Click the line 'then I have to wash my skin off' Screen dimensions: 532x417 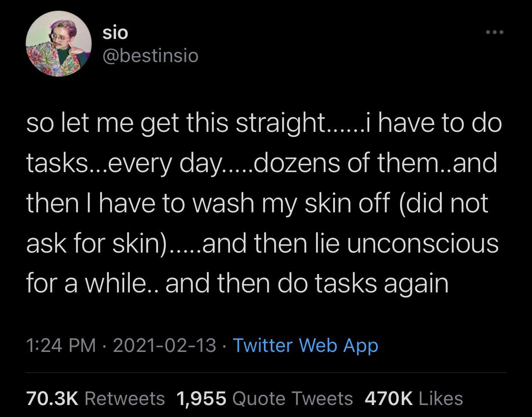pos(208,203)
